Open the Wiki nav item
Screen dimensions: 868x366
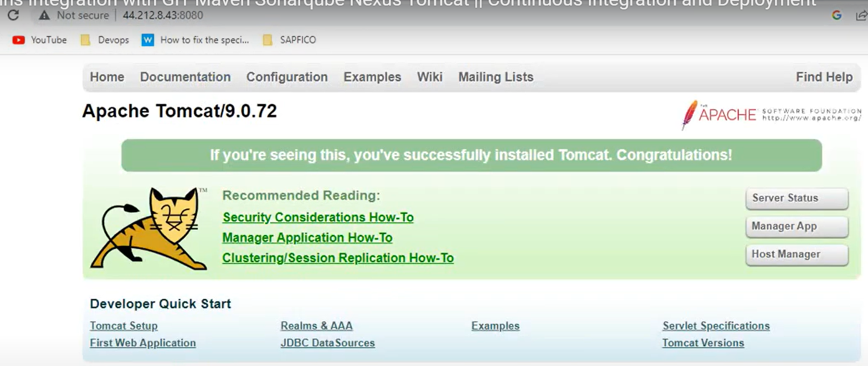(430, 77)
